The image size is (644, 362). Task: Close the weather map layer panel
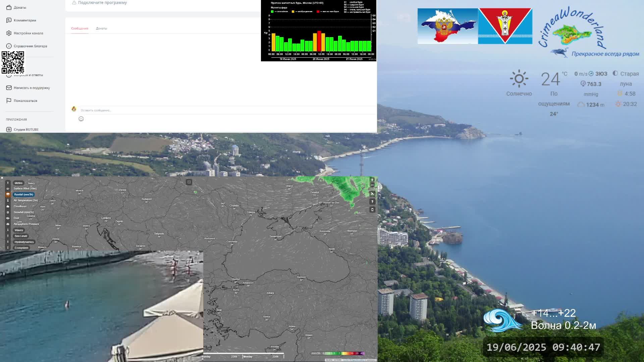[x=2, y=178]
